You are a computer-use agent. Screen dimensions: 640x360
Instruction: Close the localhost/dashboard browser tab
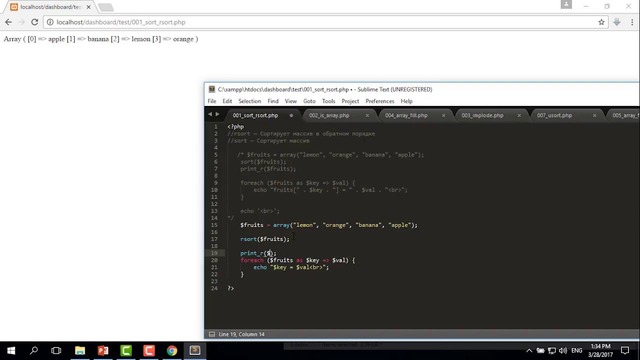pyautogui.click(x=89, y=7)
